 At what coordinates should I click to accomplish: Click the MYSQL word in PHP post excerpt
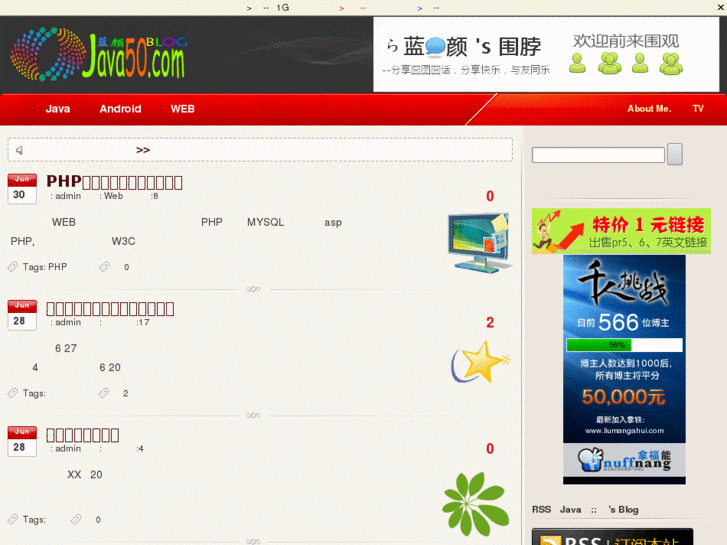[x=266, y=222]
